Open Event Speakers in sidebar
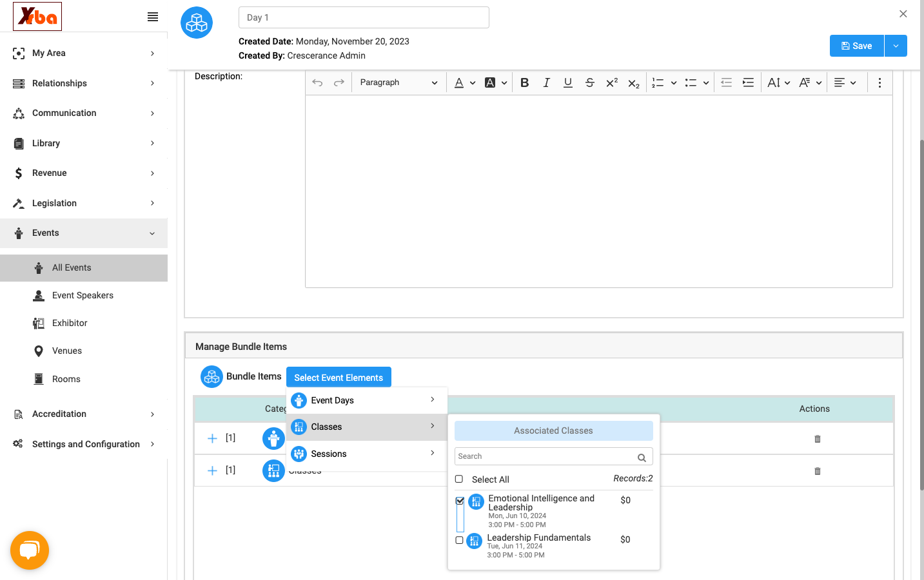The width and height of the screenshot is (924, 580). 83,295
